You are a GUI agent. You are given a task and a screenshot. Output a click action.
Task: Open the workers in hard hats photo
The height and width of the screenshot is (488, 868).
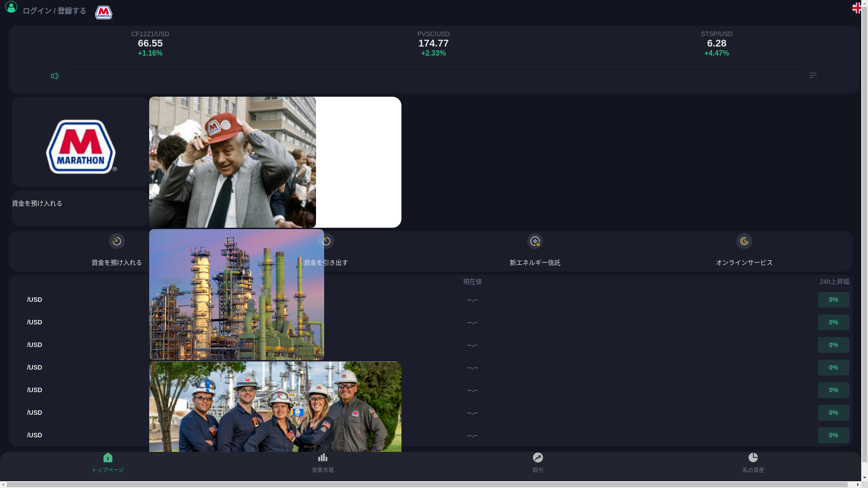[x=275, y=407]
